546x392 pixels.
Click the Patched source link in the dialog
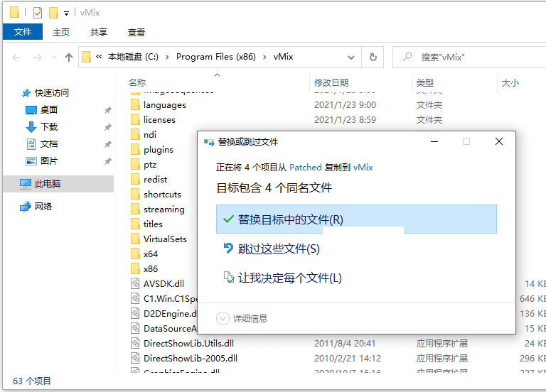click(306, 168)
